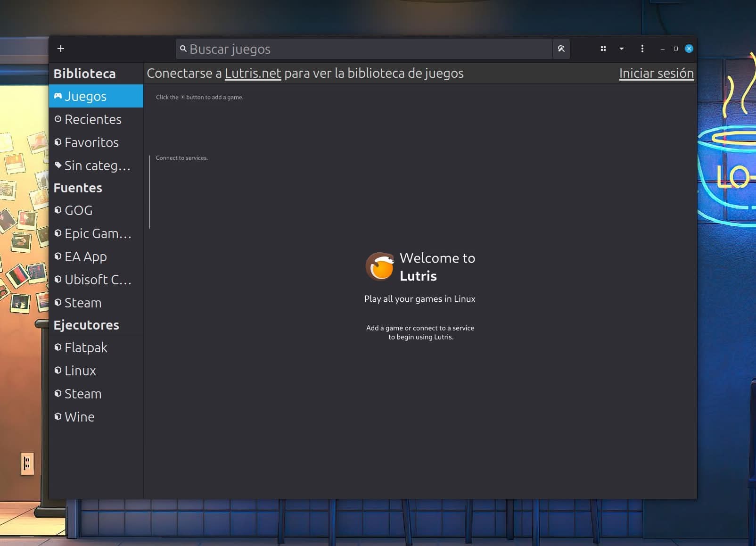Click the plus icon to add a game
The image size is (756, 546).
pyautogui.click(x=61, y=49)
